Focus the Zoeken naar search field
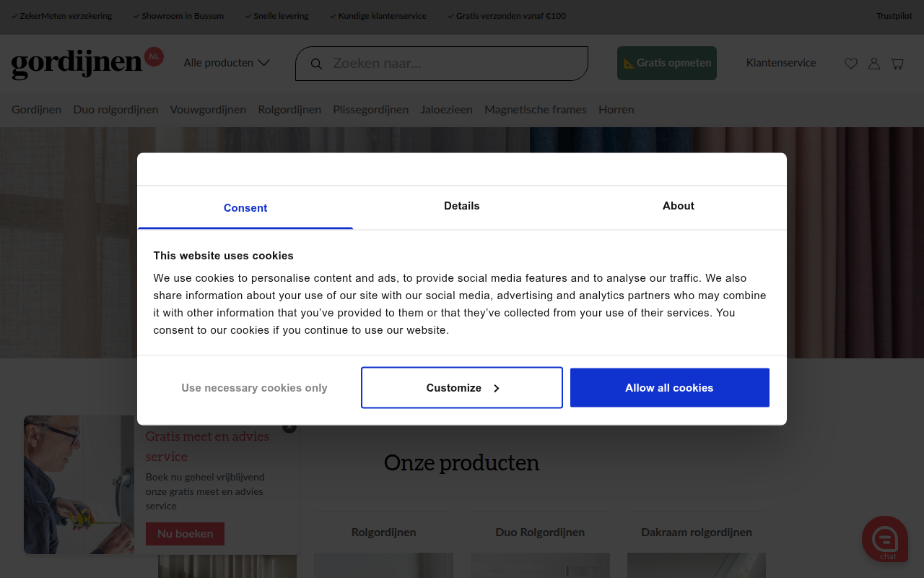The height and width of the screenshot is (578, 924). tap(442, 64)
